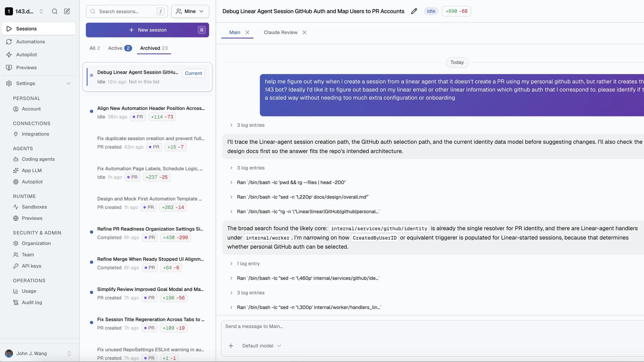Expand the 1 log entry row
Viewport: 644px width, 362px height.
(245, 264)
